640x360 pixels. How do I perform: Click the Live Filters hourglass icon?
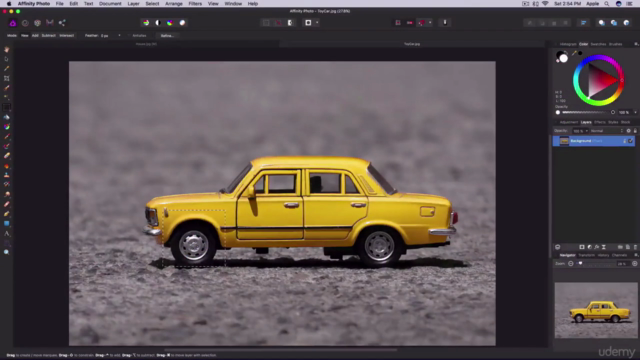(x=604, y=247)
